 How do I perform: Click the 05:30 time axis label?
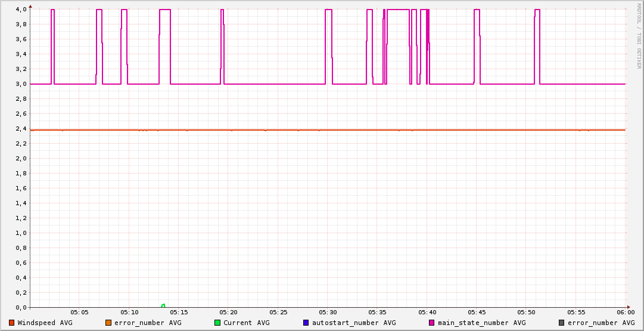328,313
